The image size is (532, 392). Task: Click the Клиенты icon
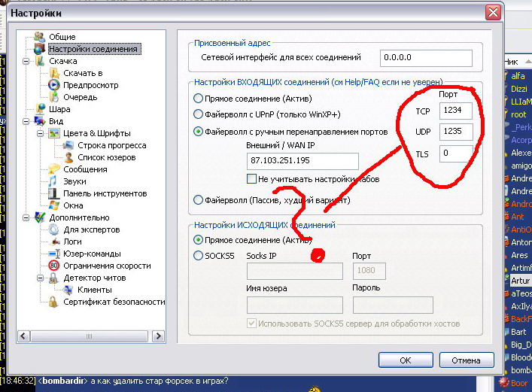pyautogui.click(x=68, y=290)
